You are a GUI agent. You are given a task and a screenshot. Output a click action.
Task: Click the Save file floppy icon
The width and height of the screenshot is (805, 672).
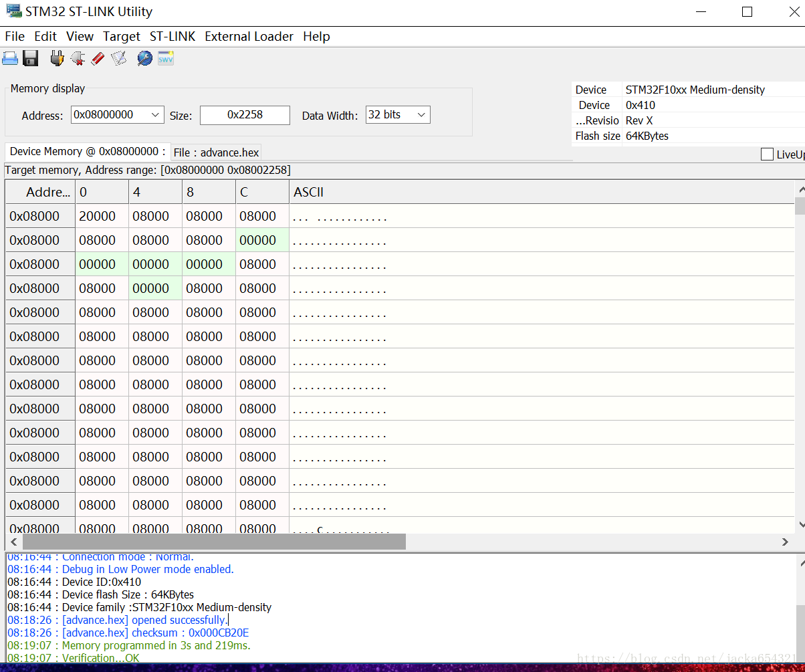(x=31, y=59)
